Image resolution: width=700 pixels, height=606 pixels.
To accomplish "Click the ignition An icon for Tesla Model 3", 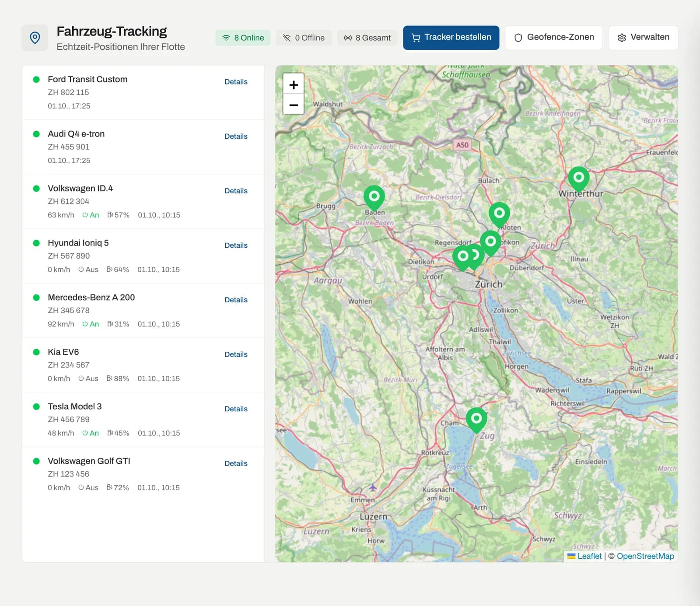I will coord(85,433).
